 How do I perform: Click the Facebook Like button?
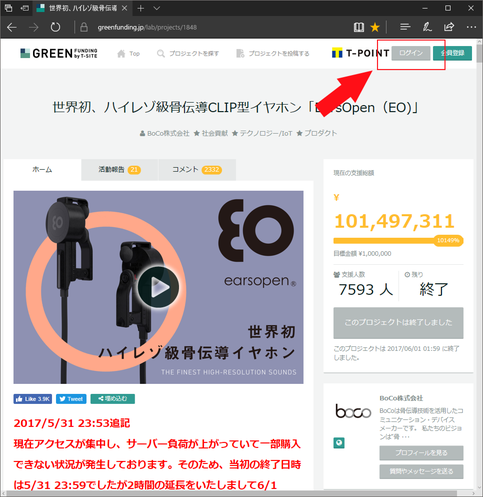pos(33,399)
